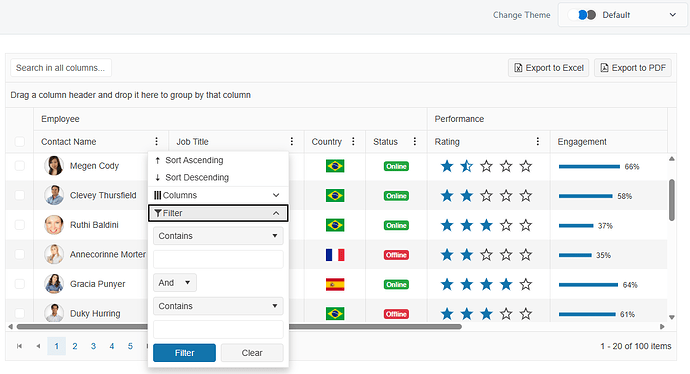The image size is (690, 374).
Task: Open the first Contains operator dropdown
Action: tap(218, 236)
